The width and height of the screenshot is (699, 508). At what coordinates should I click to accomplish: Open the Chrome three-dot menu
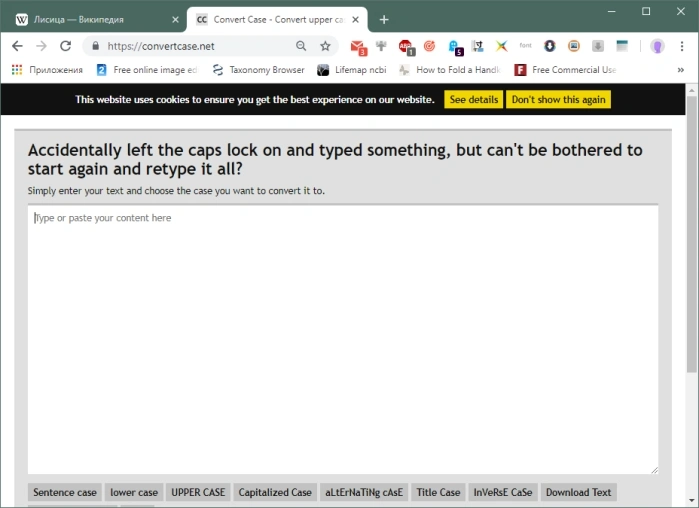pos(682,46)
